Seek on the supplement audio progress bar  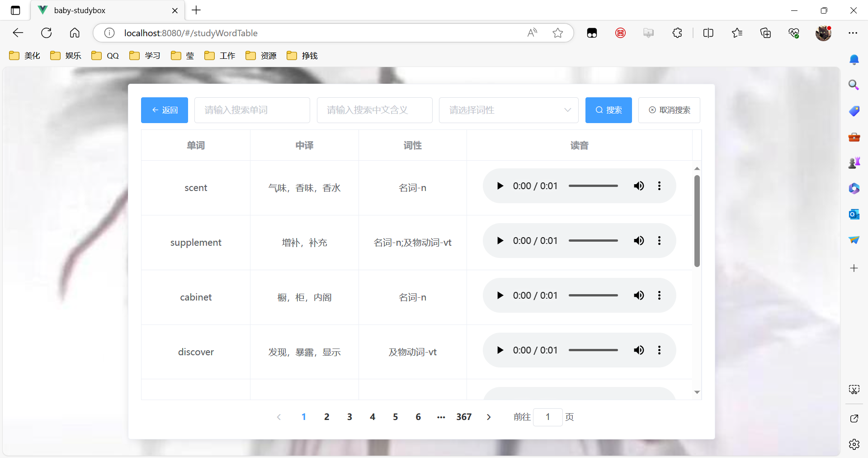click(x=593, y=241)
